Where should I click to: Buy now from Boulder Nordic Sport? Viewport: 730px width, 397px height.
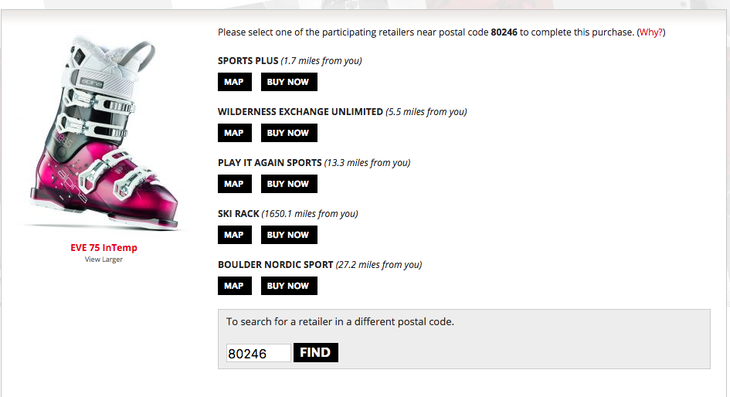tap(289, 286)
